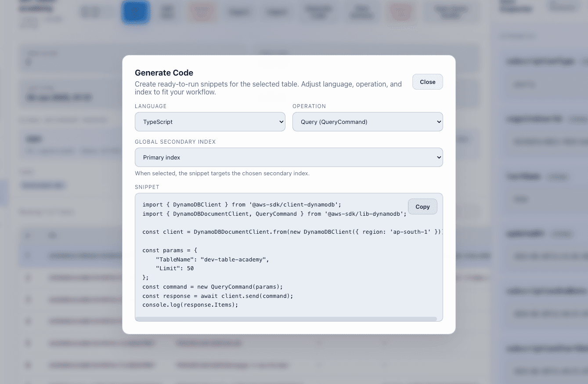This screenshot has width=588, height=384.
Task: Click the toolbar button immediately right of the blue one
Action: tap(167, 12)
